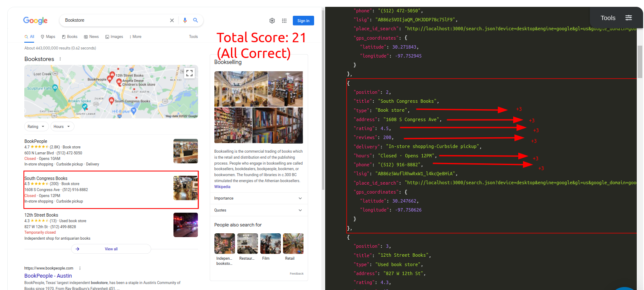The image size is (644, 290).
Task: Open the bookpeople.com result three-dot menu
Action: coord(80,268)
